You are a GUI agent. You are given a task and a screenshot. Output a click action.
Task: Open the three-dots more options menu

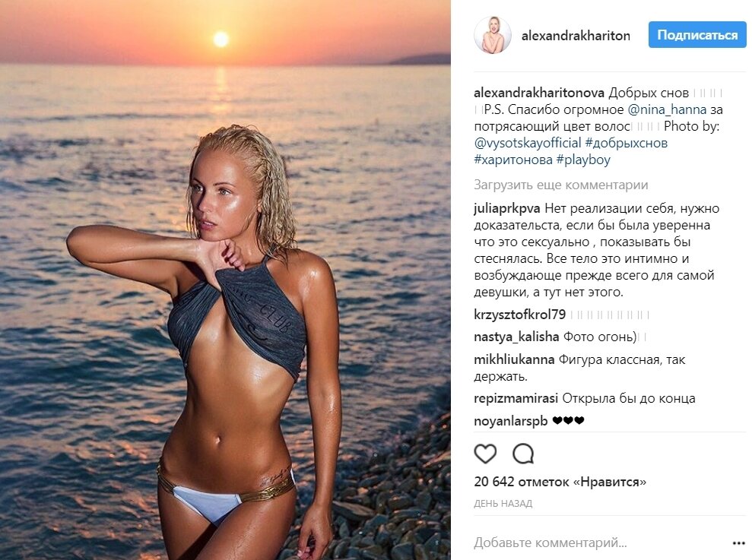pyautogui.click(x=738, y=543)
